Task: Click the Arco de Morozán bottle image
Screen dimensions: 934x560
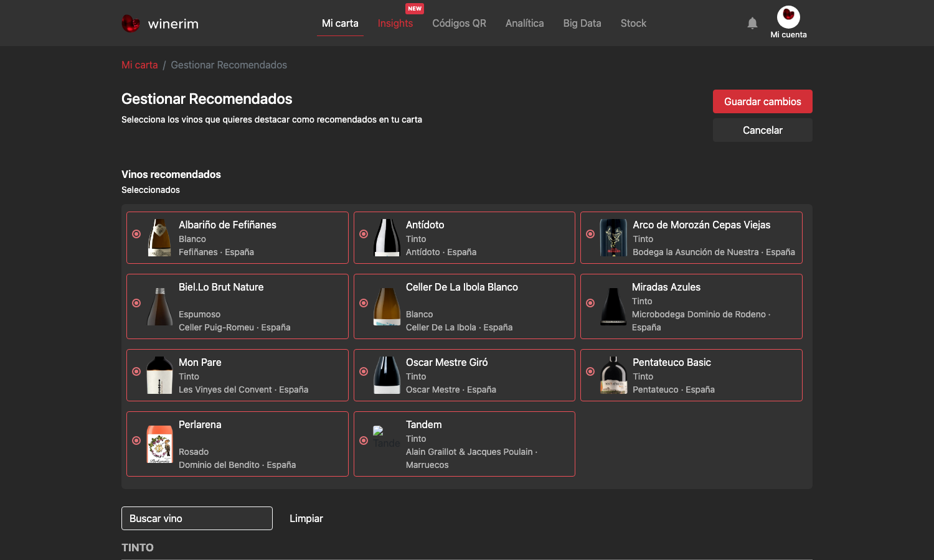Action: tap(613, 238)
